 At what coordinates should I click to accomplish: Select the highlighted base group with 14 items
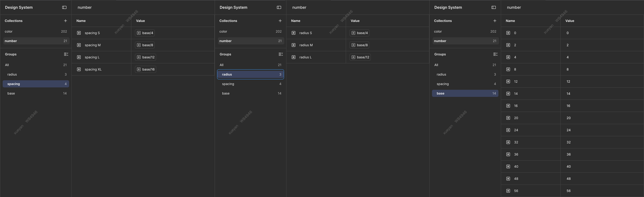coord(465,93)
